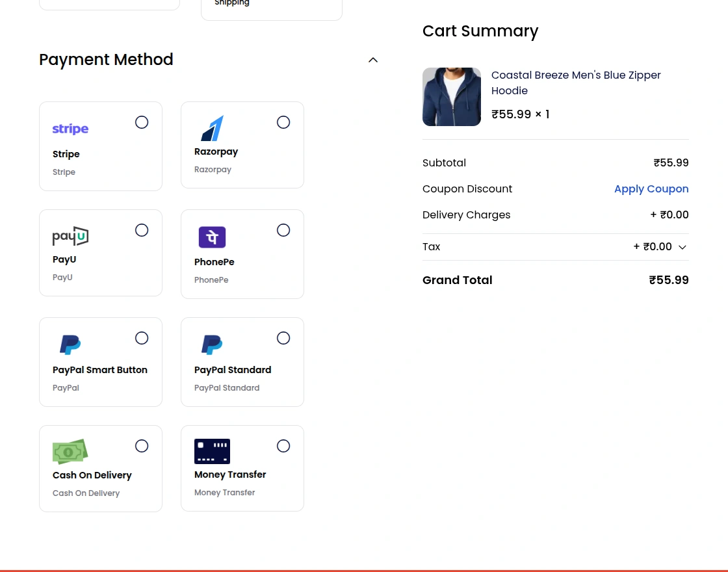Click the bold Money Transfer title

[230, 474]
